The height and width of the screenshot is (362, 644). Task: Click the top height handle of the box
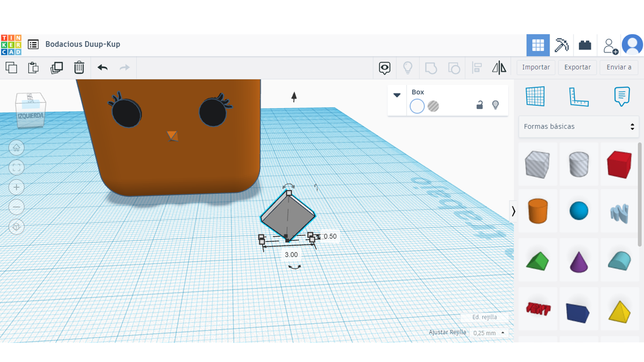tap(289, 193)
